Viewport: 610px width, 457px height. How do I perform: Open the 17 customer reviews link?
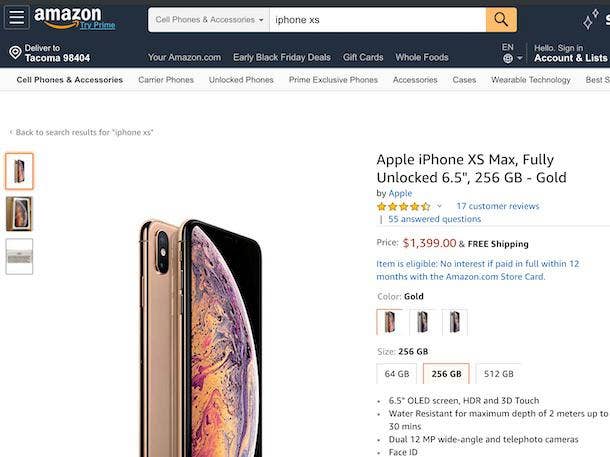pos(497,206)
